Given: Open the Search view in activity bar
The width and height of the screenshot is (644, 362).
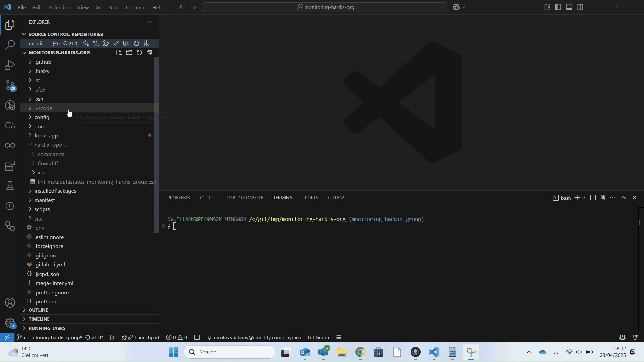Looking at the screenshot, I should [x=10, y=45].
